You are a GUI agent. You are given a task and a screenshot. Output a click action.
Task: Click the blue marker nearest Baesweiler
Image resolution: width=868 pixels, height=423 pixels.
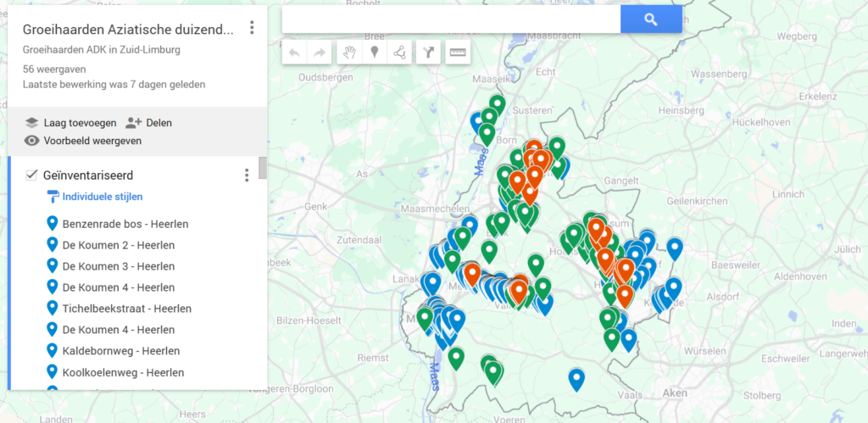point(674,248)
